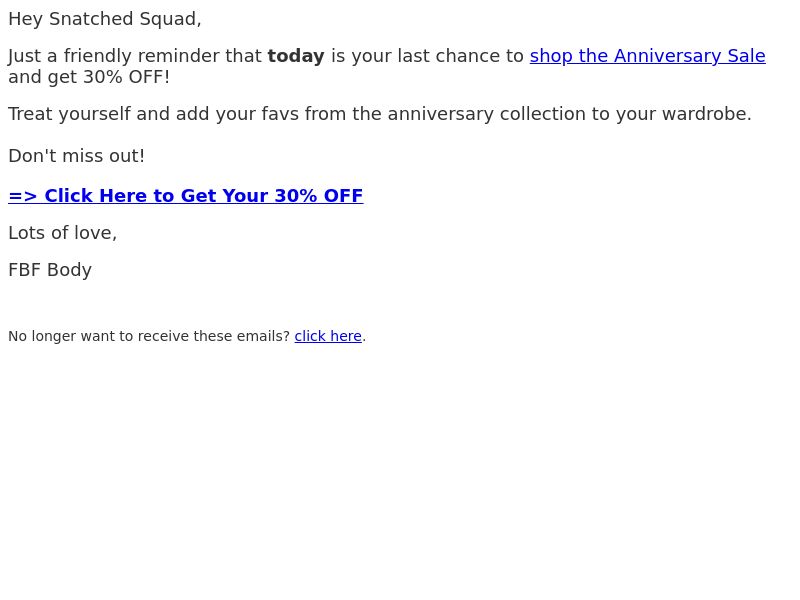The height and width of the screenshot is (600, 800).
Task: Click the word wardrobe ending the sentence
Action: pyautogui.click(x=707, y=114)
